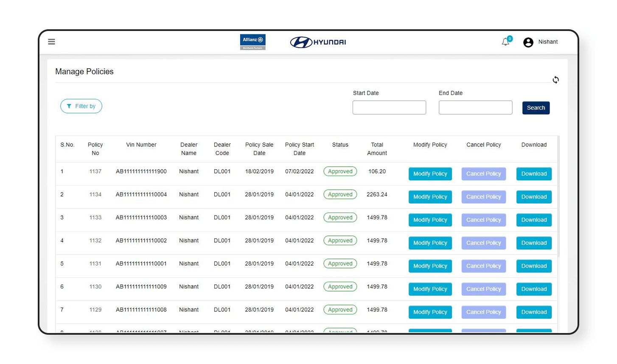The width and height of the screenshot is (617, 364).
Task: Modify Policy for policy 1137
Action: click(430, 174)
